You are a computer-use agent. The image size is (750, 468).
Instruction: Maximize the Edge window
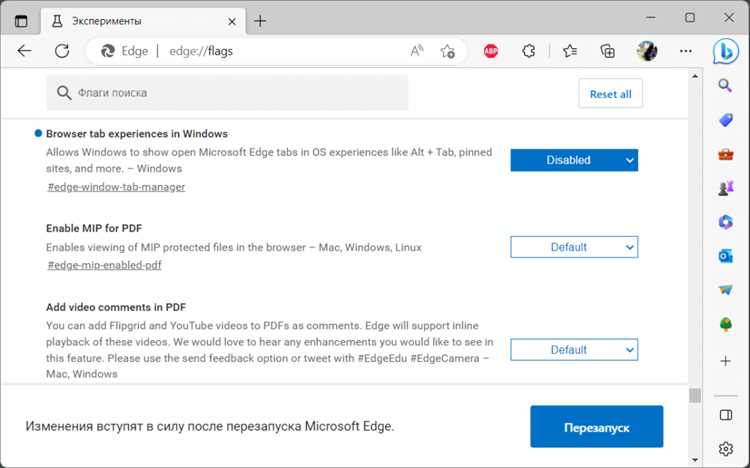tap(690, 18)
